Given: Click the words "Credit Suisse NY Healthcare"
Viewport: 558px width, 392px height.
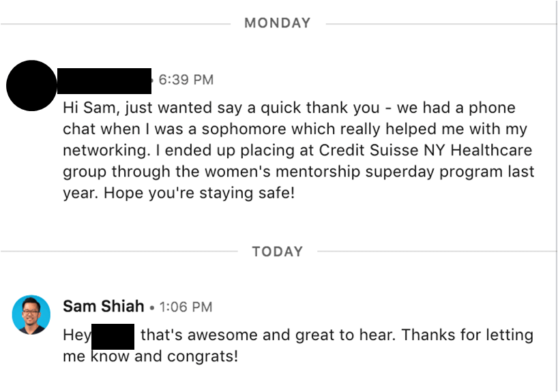Looking at the screenshot, I should coord(425,150).
